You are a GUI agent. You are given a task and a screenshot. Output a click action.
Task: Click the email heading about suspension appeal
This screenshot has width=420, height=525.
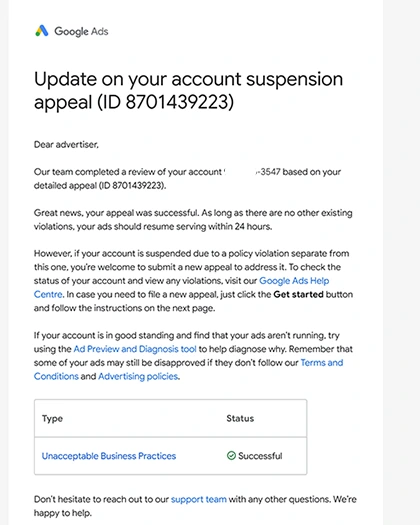pyautogui.click(x=189, y=90)
